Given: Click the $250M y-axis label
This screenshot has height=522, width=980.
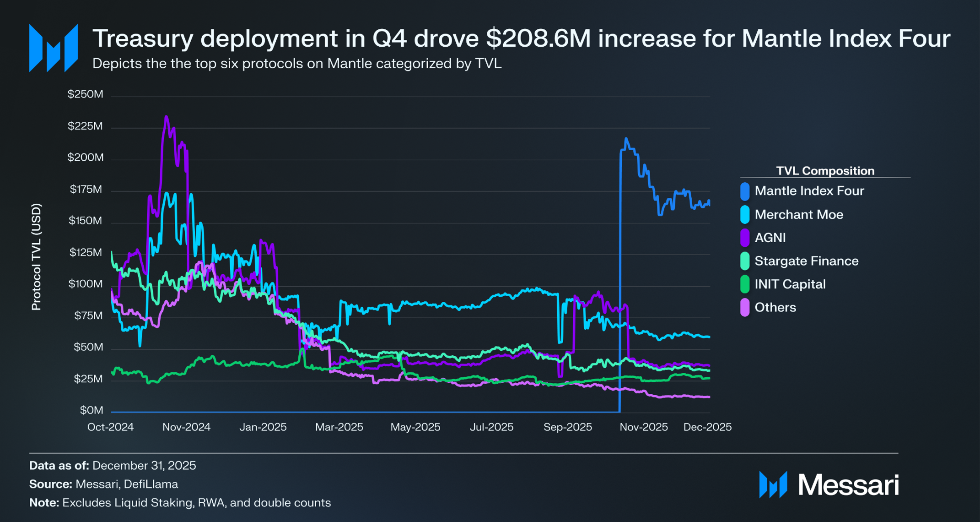Looking at the screenshot, I should (86, 94).
